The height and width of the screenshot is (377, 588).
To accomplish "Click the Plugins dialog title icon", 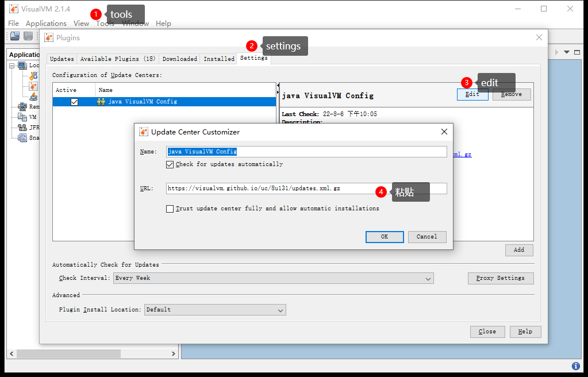I will click(x=49, y=37).
